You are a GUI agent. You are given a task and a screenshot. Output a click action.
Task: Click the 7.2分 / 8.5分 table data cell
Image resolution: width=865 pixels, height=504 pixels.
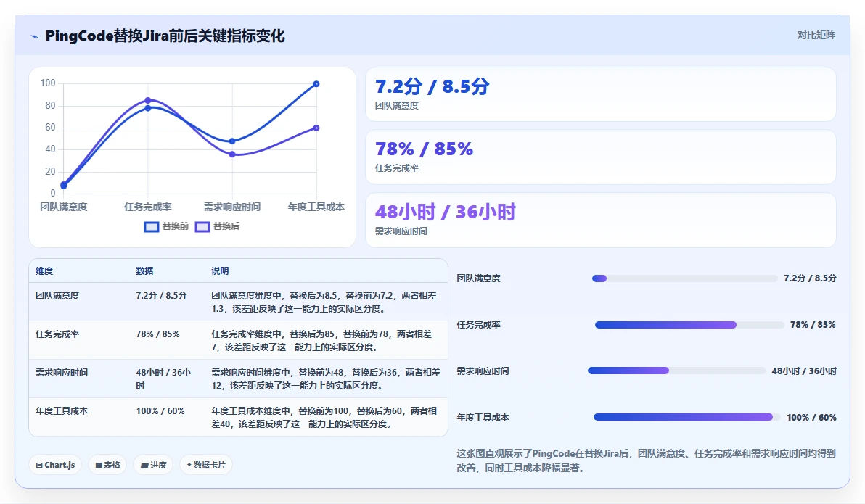click(161, 296)
